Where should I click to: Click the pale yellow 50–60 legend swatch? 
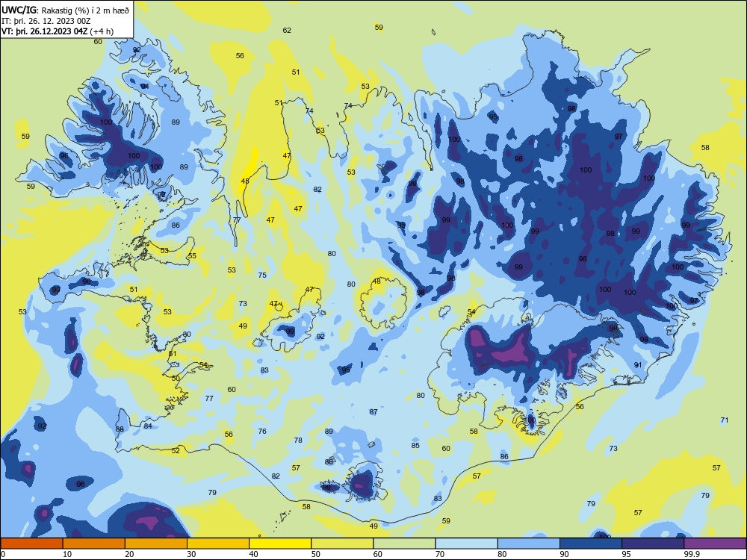(342, 544)
